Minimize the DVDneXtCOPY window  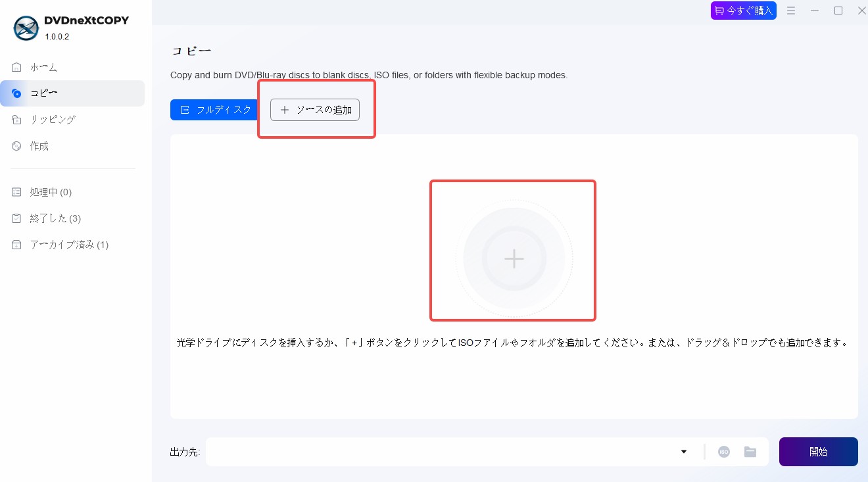(815, 11)
